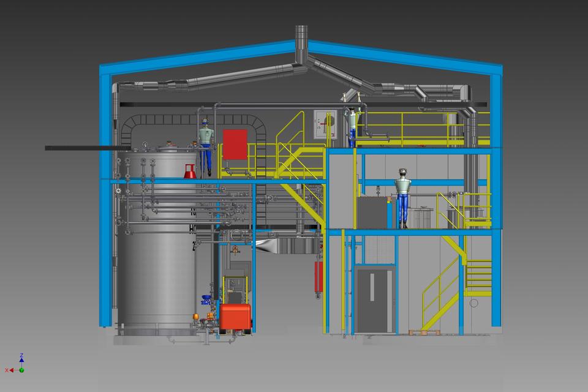
Task: Select the mannequin standing on the mezzanine
Action: click(x=401, y=196)
